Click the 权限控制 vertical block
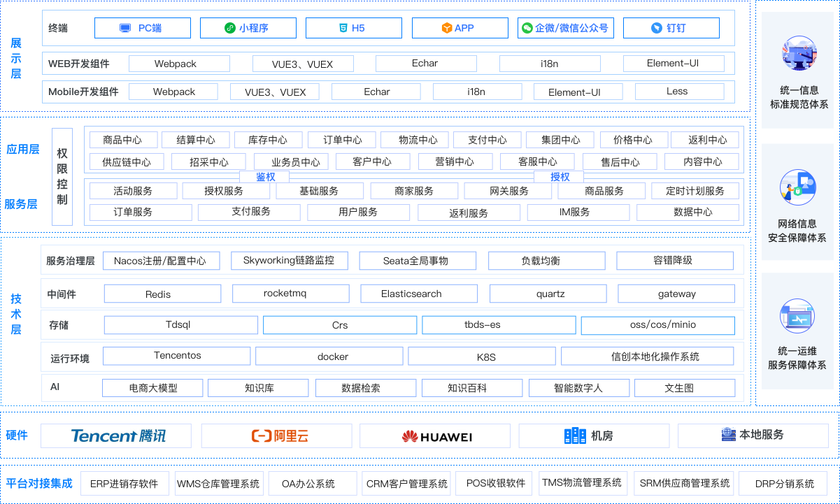This screenshot has height=504, width=840. tap(62, 176)
